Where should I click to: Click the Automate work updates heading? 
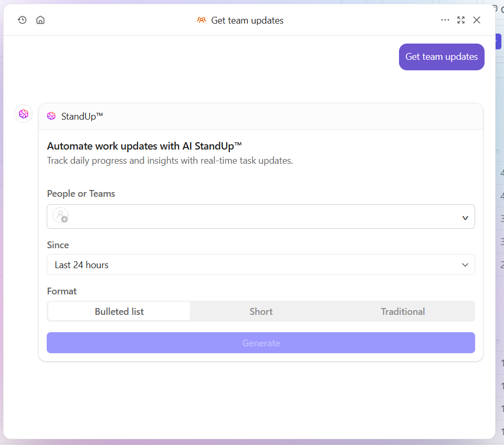coord(144,146)
